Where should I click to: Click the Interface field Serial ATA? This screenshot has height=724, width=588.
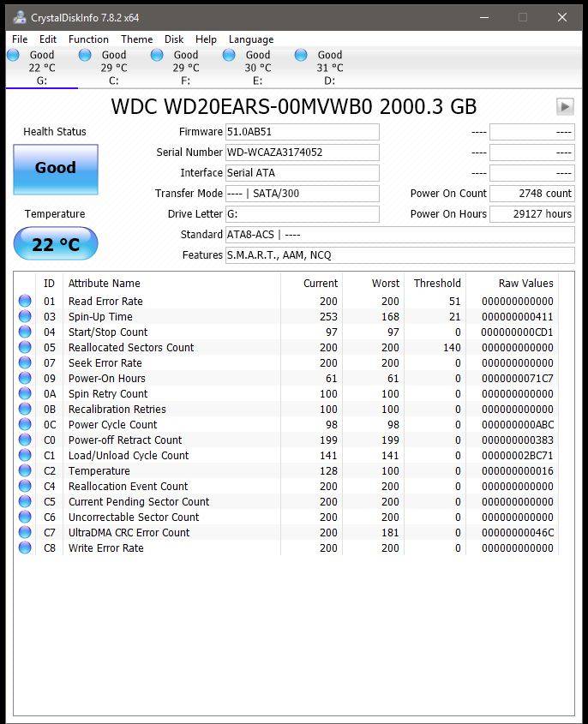pyautogui.click(x=302, y=173)
